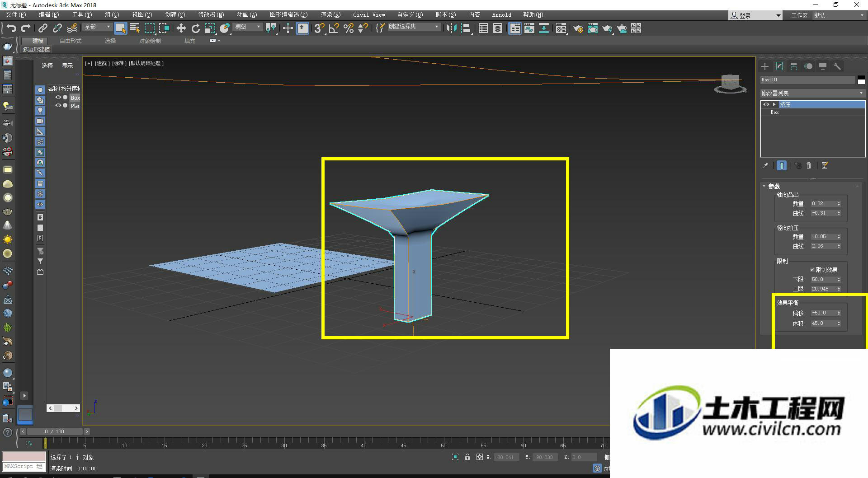The height and width of the screenshot is (478, 868).
Task: Open 渲染(R) menu
Action: click(x=330, y=15)
